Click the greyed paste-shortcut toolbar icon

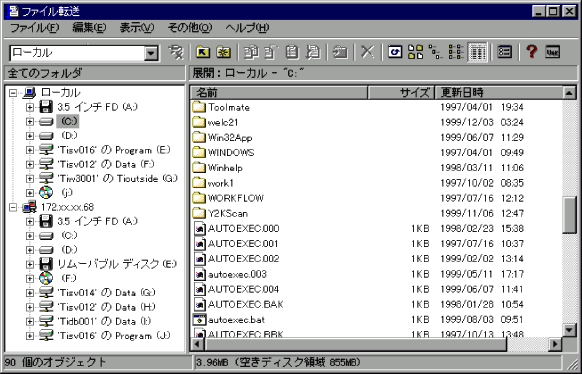tap(313, 52)
